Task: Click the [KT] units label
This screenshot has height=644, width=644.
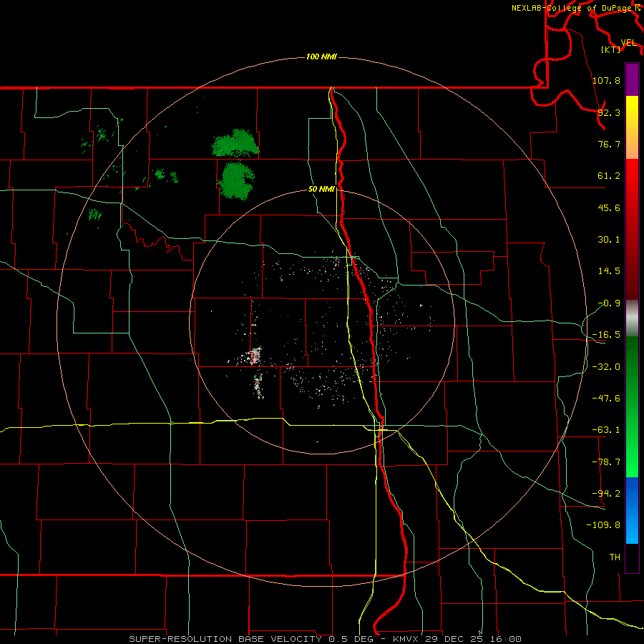Action: [611, 49]
